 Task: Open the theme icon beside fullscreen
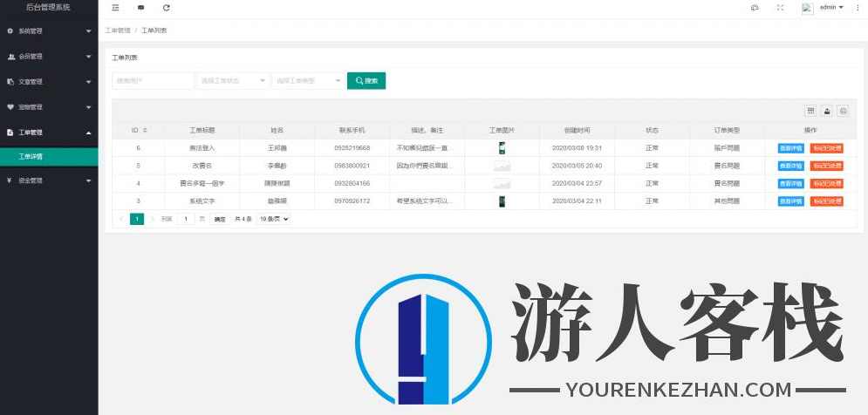tap(754, 8)
